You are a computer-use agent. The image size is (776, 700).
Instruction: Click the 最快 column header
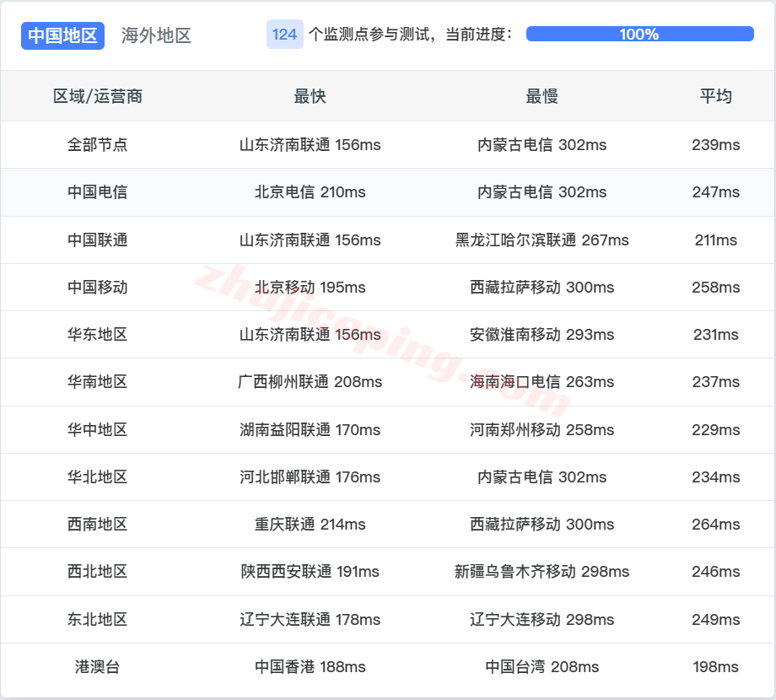coord(310,96)
